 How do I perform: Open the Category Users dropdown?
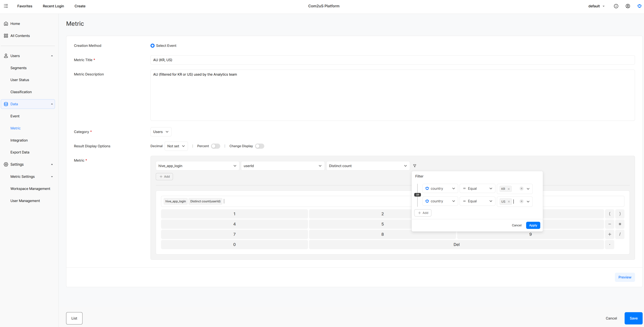(x=161, y=132)
